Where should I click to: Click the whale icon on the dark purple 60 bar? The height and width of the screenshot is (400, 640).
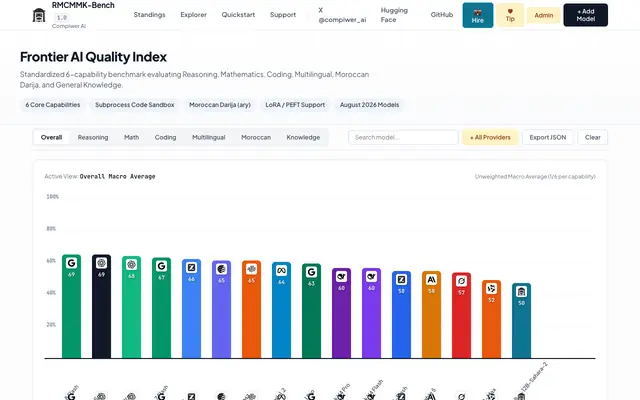pos(341,277)
